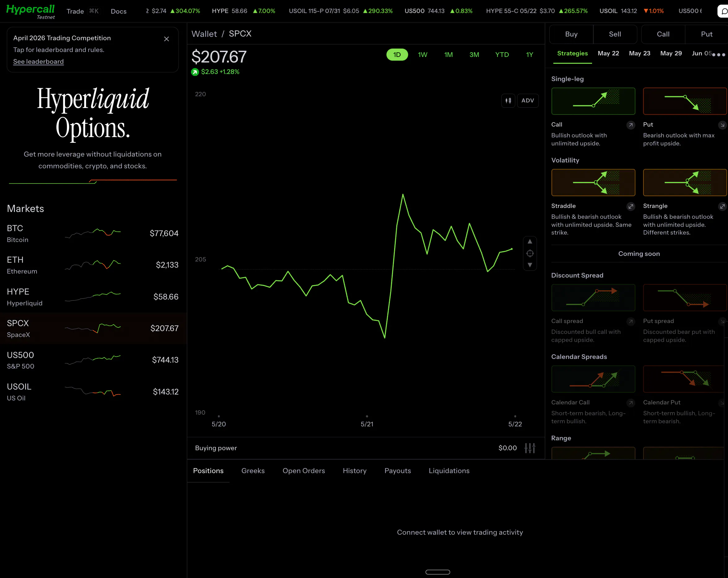The image size is (728, 578).
Task: Switch chart range to 1Y
Action: (x=530, y=55)
